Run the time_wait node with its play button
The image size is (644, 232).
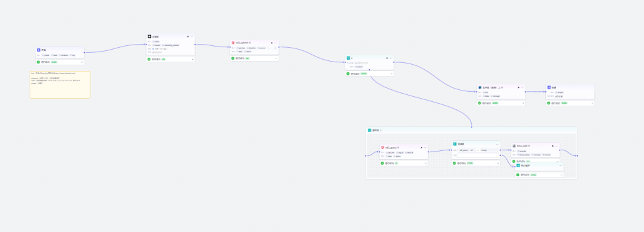[553, 146]
